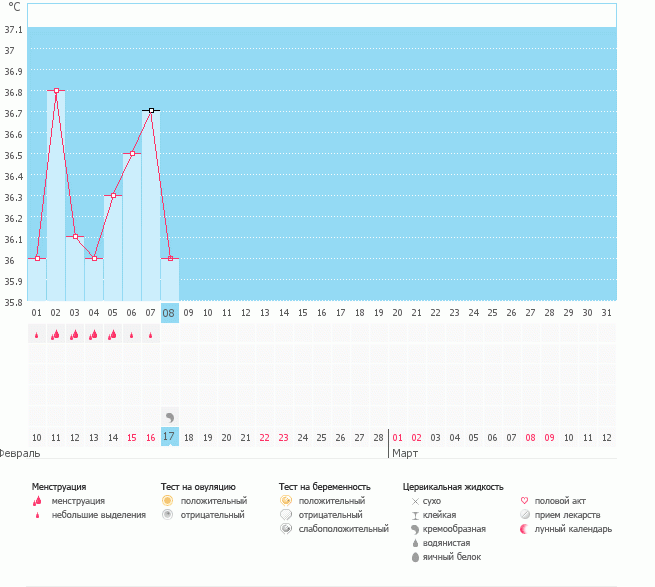Click the Март month label

[x=405, y=453]
